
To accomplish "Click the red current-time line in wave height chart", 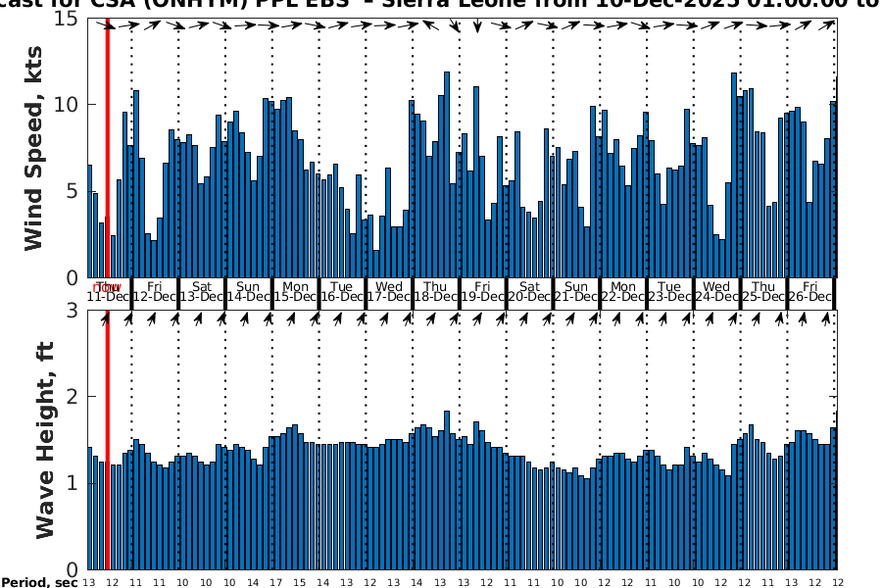I will (107, 441).
